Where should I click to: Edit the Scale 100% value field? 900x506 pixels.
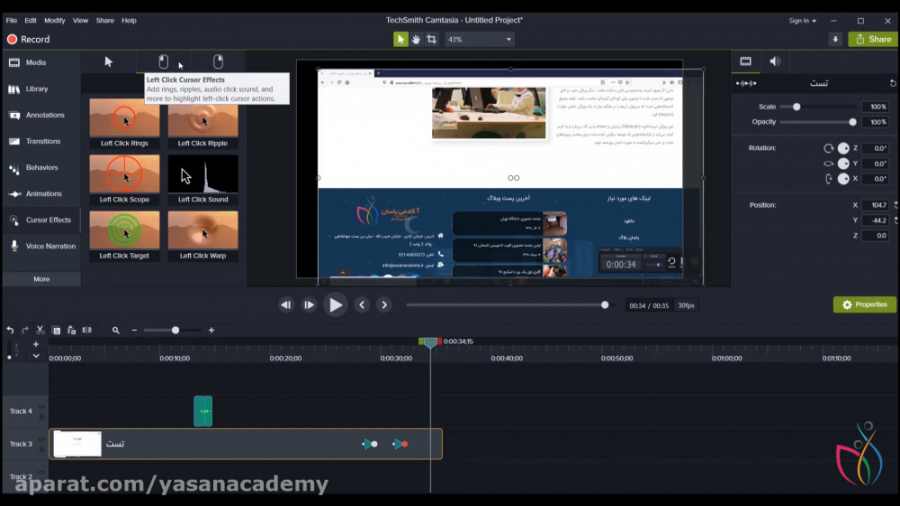[x=876, y=107]
